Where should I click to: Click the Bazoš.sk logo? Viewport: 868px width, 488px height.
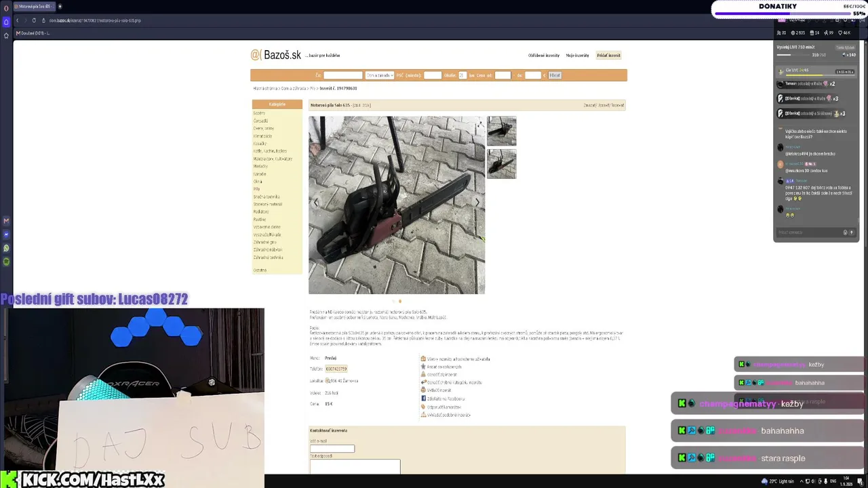(276, 55)
